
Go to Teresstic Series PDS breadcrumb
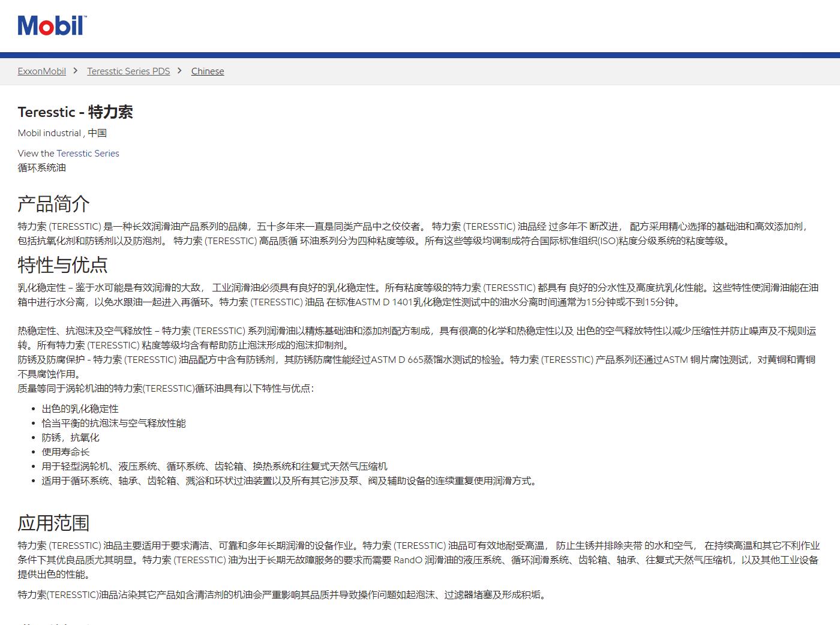(x=128, y=71)
